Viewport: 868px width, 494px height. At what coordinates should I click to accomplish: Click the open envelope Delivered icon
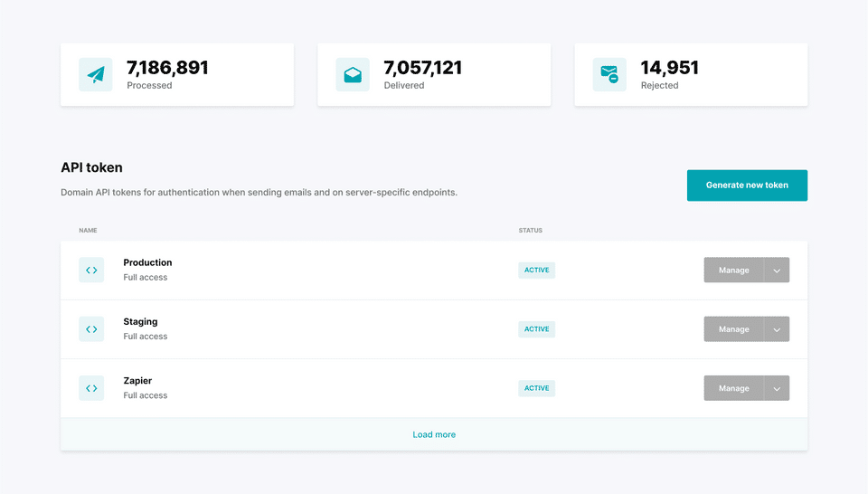tap(353, 75)
